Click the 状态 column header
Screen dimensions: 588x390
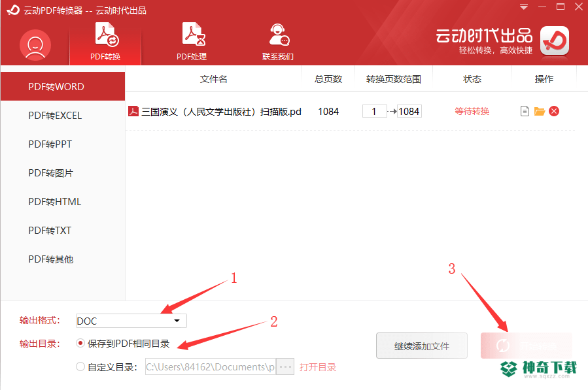(472, 79)
